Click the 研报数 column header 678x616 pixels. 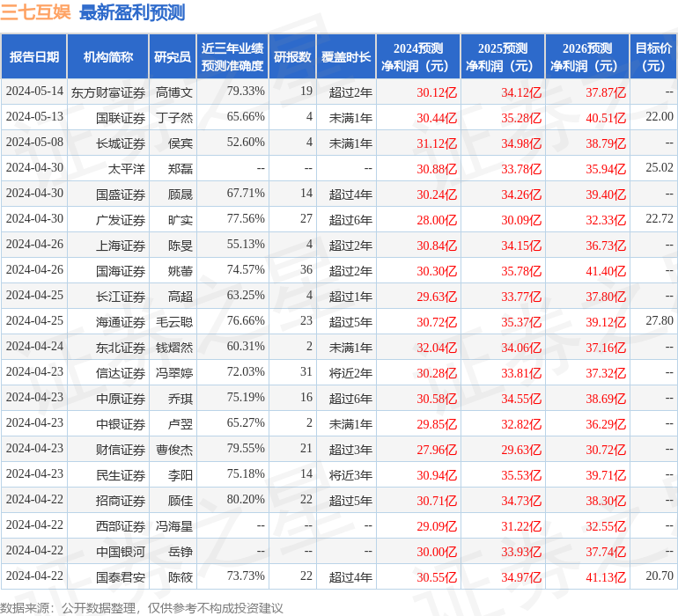coord(292,56)
